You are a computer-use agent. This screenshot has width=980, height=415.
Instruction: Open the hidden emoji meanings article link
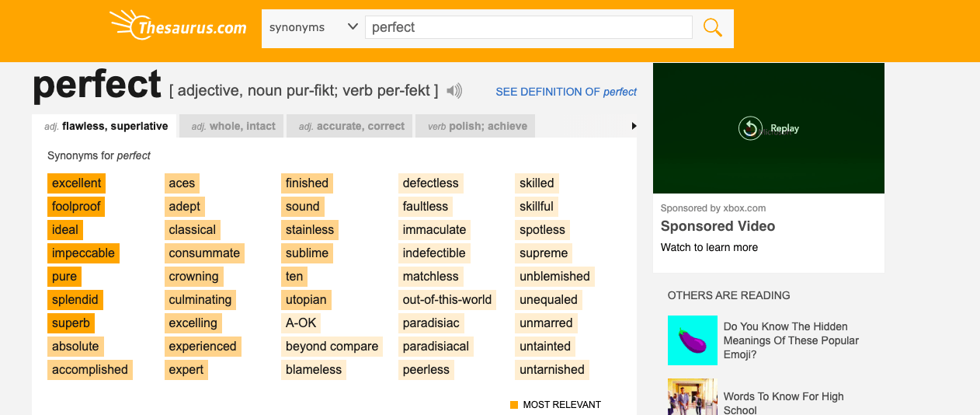click(x=791, y=340)
